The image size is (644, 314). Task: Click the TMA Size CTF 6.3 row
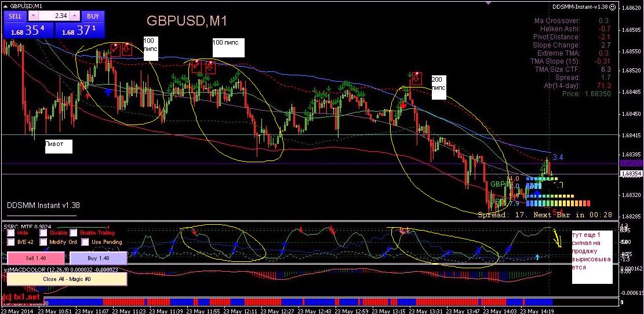coord(573,70)
